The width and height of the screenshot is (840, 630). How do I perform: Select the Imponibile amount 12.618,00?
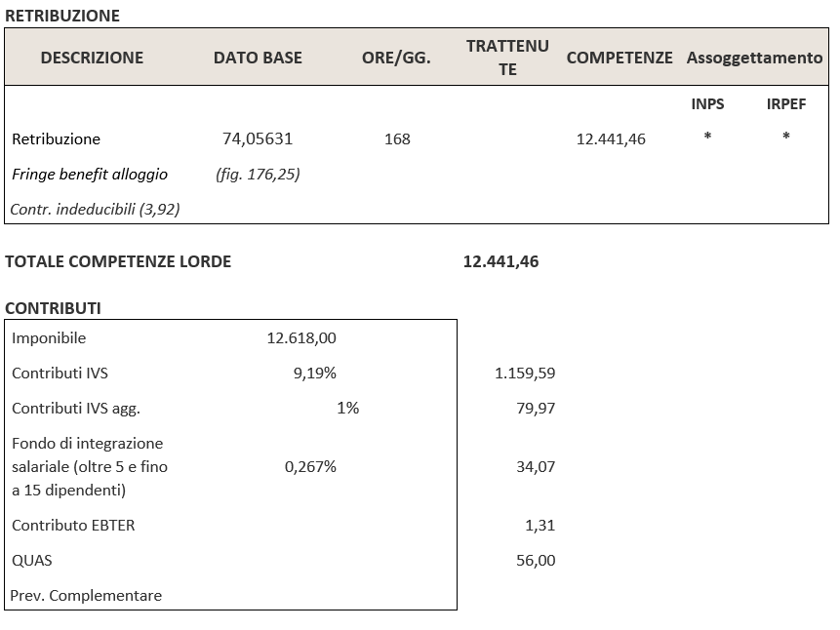(300, 337)
